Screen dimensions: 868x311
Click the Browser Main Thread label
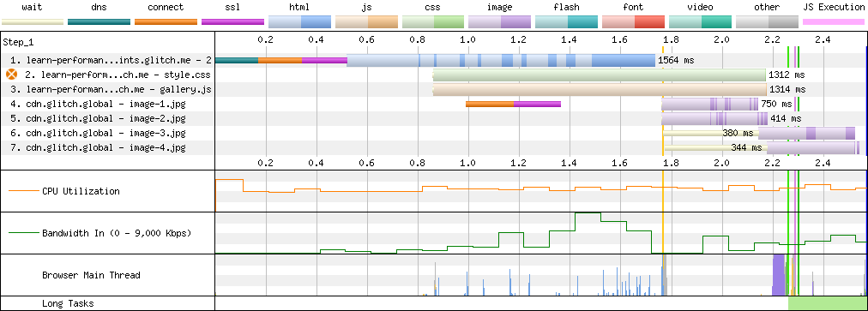coord(91,275)
